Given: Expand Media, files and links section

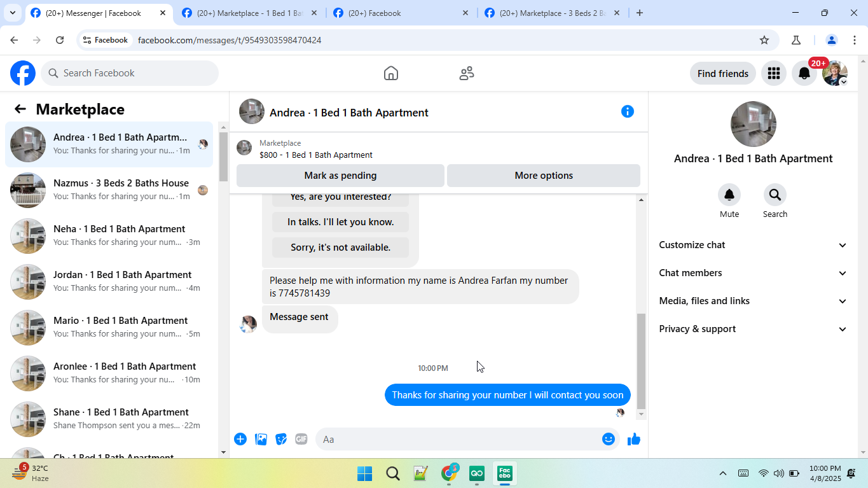Looking at the screenshot, I should click(x=754, y=301).
